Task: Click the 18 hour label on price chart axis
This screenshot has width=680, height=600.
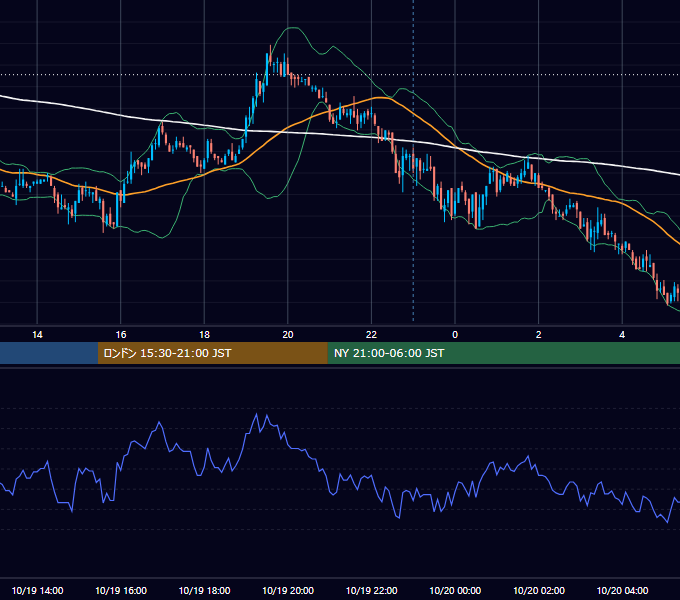Action: click(204, 335)
